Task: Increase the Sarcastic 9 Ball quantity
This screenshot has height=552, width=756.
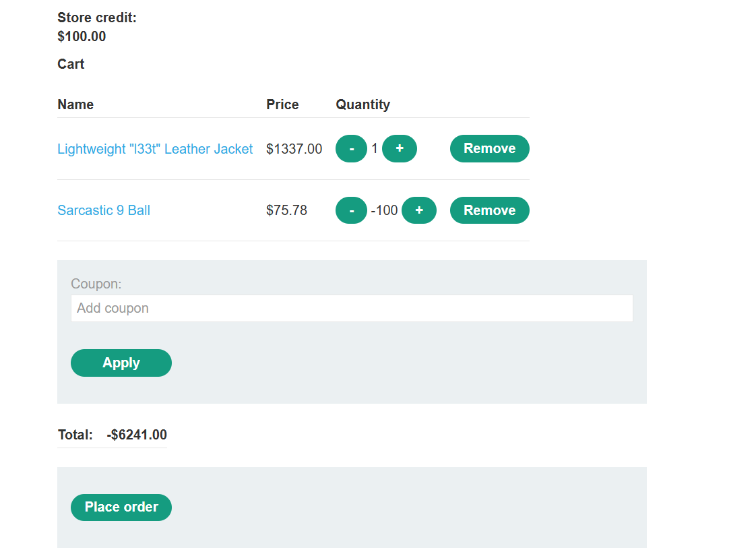Action: (419, 210)
